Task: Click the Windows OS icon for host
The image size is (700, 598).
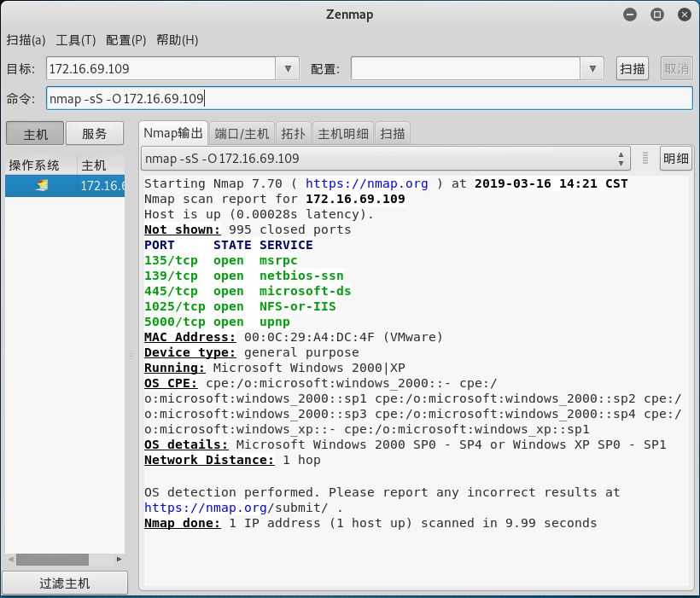Action: pos(42,185)
